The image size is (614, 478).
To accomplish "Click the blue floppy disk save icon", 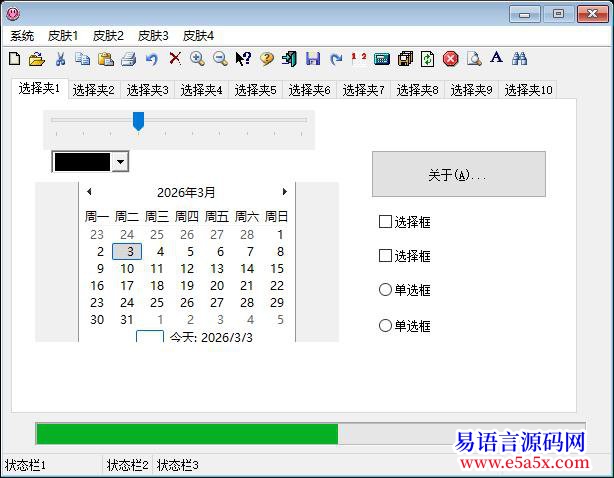I will coord(313,59).
